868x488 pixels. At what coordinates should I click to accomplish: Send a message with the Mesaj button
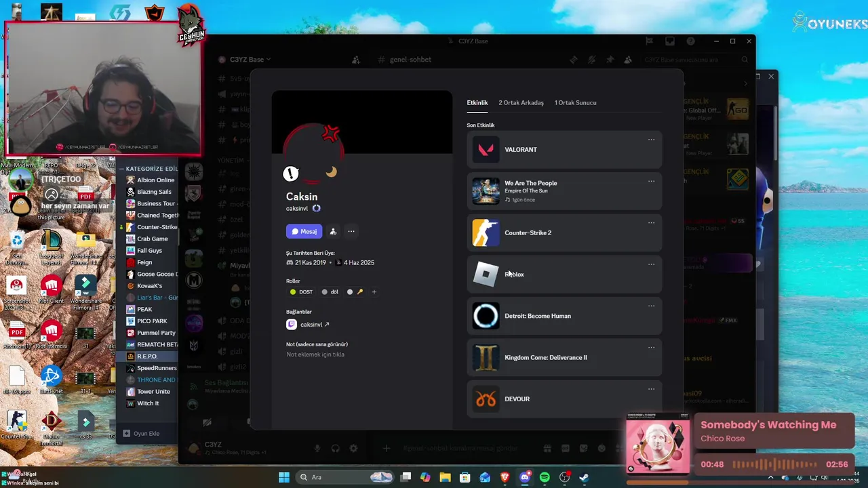click(304, 231)
